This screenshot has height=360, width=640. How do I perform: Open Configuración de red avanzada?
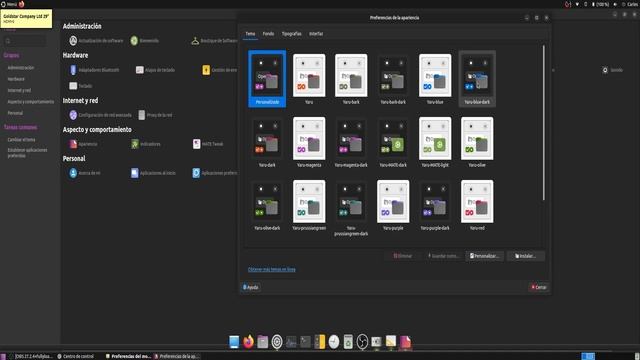pos(100,115)
